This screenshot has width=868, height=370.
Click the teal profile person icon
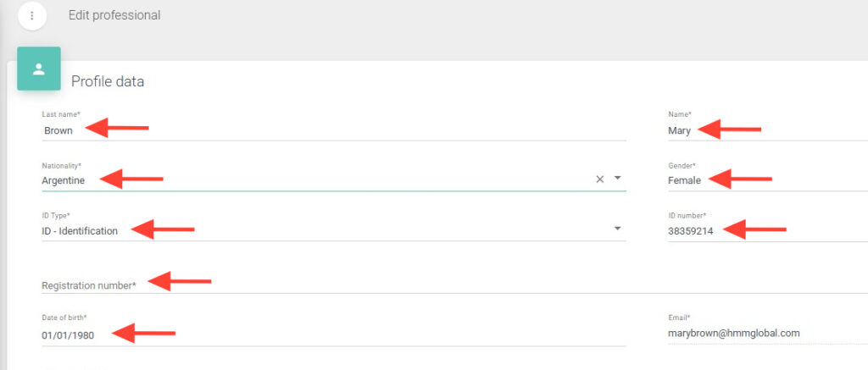coord(39,69)
